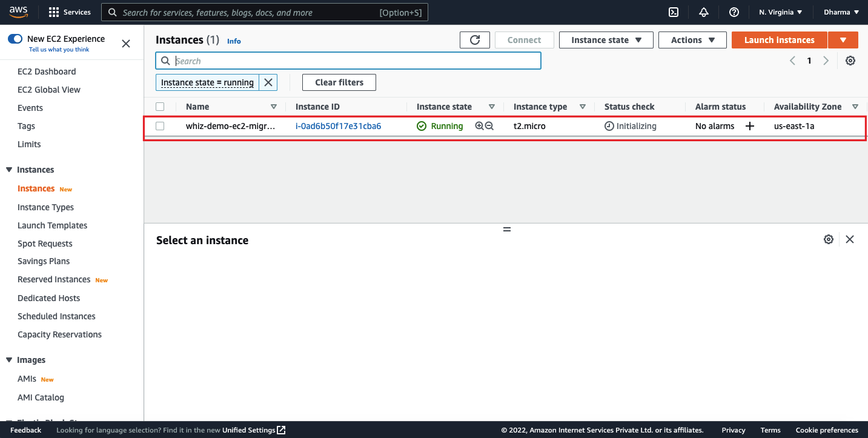The image size is (868, 438).
Task: Open Capacity Reservations
Action: 59,334
